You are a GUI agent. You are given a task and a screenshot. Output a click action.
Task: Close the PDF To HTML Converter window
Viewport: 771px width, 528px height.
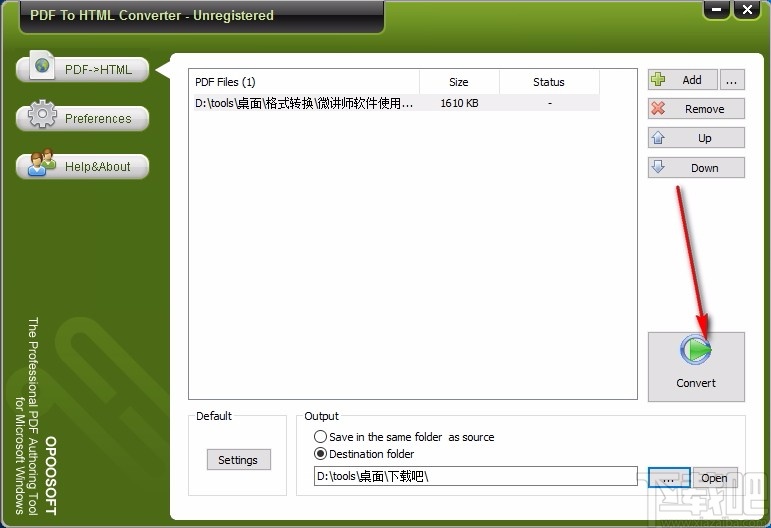click(747, 10)
